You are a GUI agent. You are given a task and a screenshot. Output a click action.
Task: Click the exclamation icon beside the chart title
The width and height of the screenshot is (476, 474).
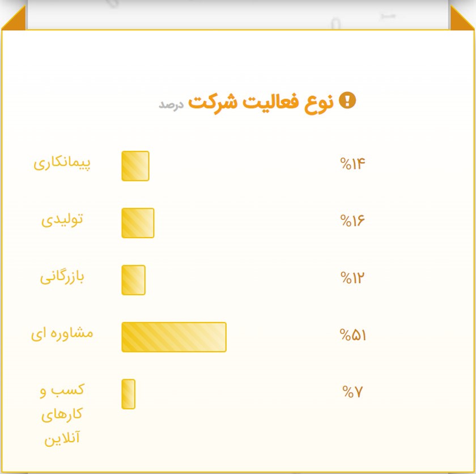point(347,101)
